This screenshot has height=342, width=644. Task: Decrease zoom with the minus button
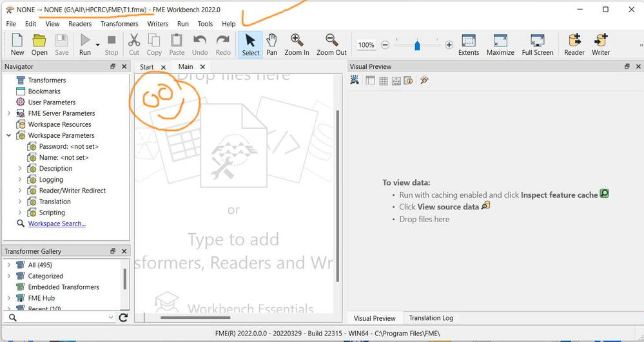[385, 44]
